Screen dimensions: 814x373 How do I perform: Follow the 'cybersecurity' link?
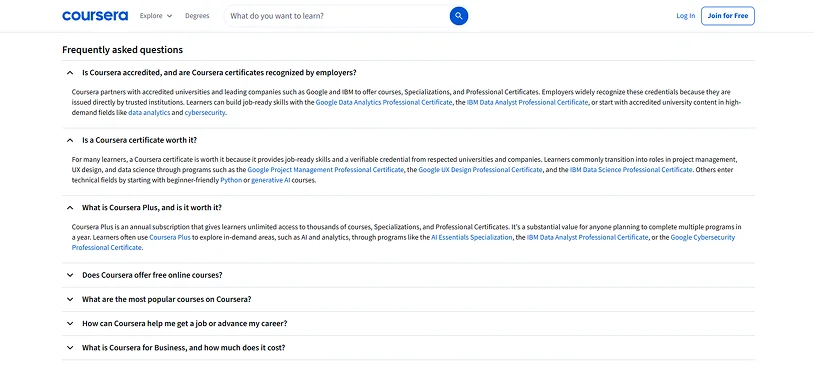[205, 113]
